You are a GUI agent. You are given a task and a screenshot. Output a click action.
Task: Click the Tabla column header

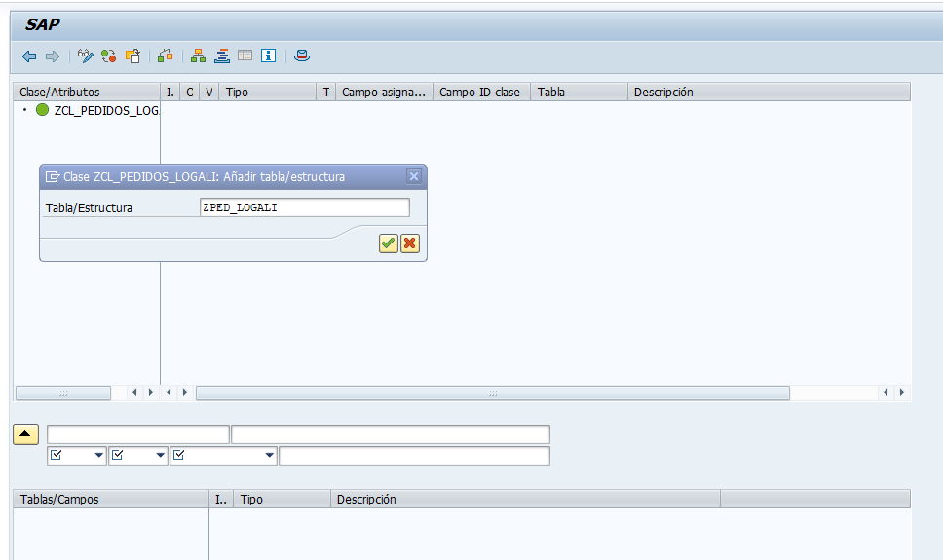click(x=580, y=92)
